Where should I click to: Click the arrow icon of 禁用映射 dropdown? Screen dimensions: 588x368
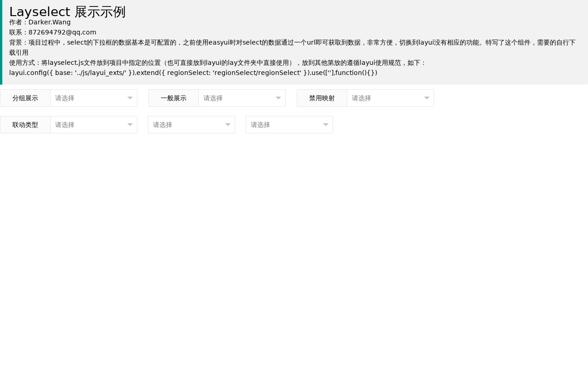[427, 98]
